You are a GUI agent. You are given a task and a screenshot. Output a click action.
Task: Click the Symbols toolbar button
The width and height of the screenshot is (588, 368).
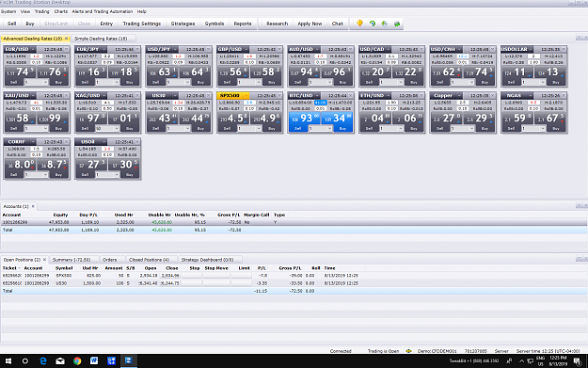[215, 24]
